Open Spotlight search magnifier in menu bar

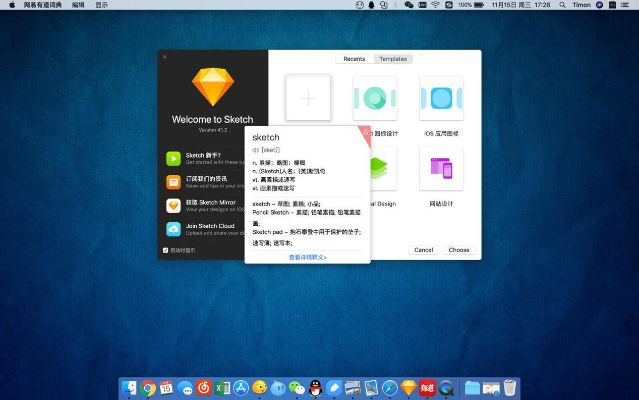[x=562, y=5]
